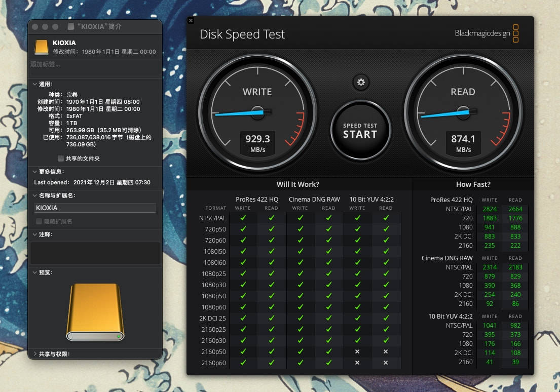Click the Blackmagicdesign logo
The image size is (560, 392).
(486, 33)
